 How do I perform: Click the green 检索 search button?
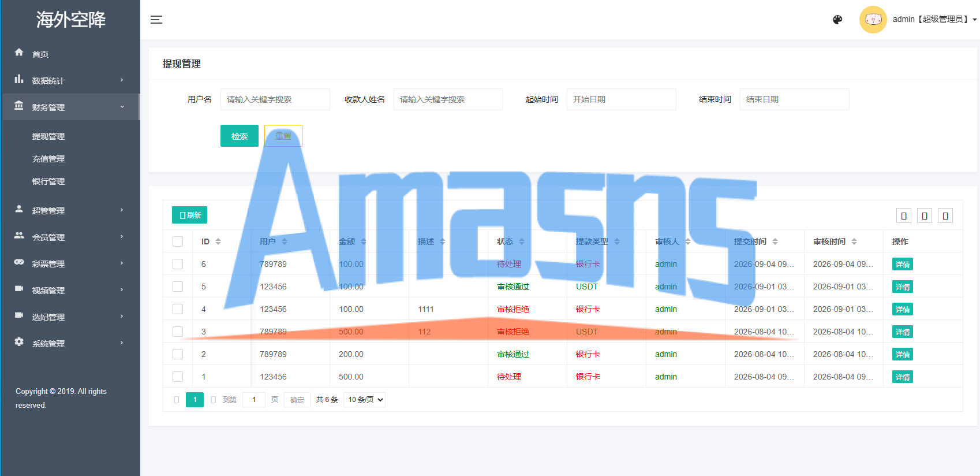coord(240,136)
